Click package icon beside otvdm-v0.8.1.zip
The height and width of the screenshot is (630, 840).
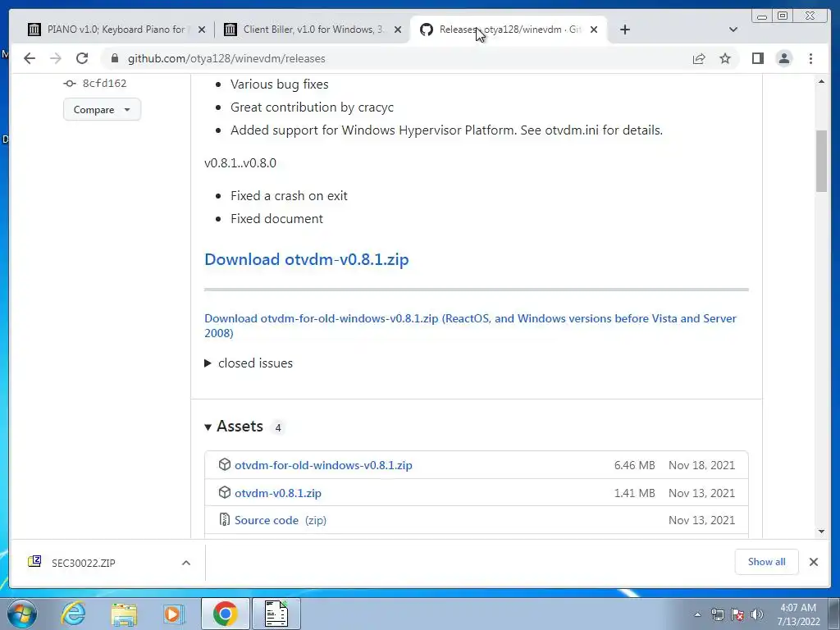tap(225, 492)
